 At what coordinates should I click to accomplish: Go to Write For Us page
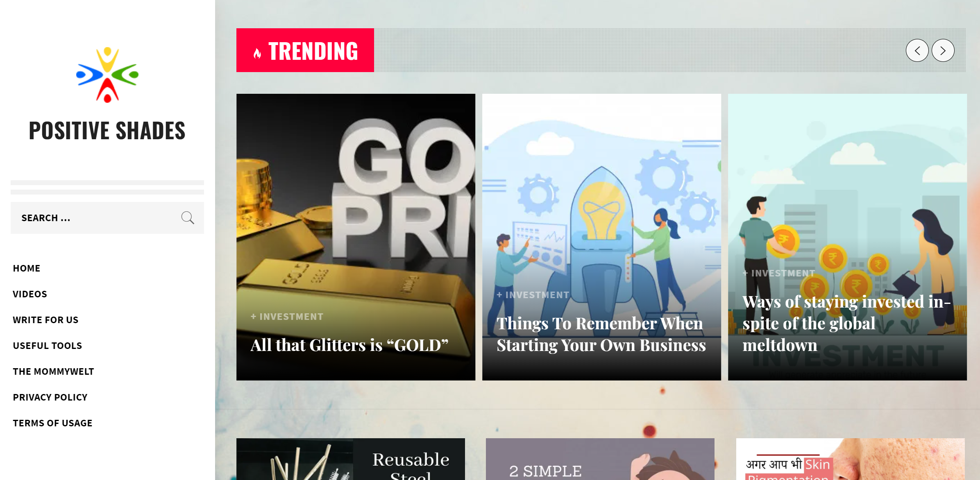pyautogui.click(x=45, y=320)
